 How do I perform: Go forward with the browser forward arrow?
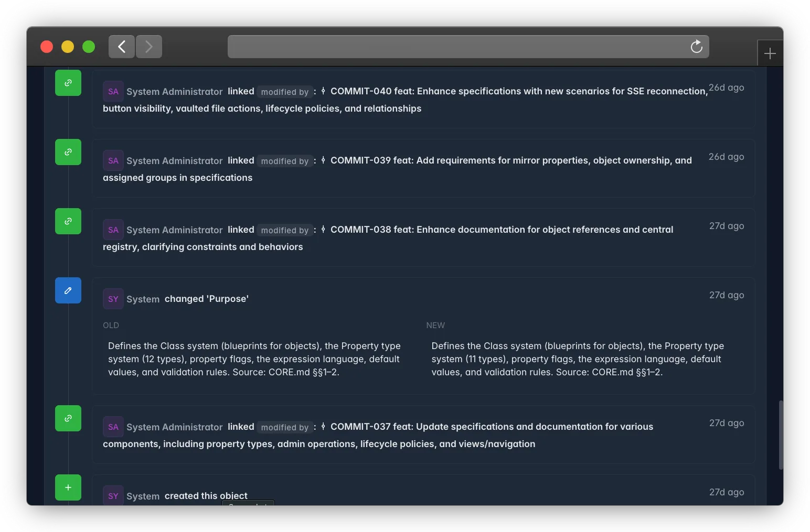tap(149, 47)
